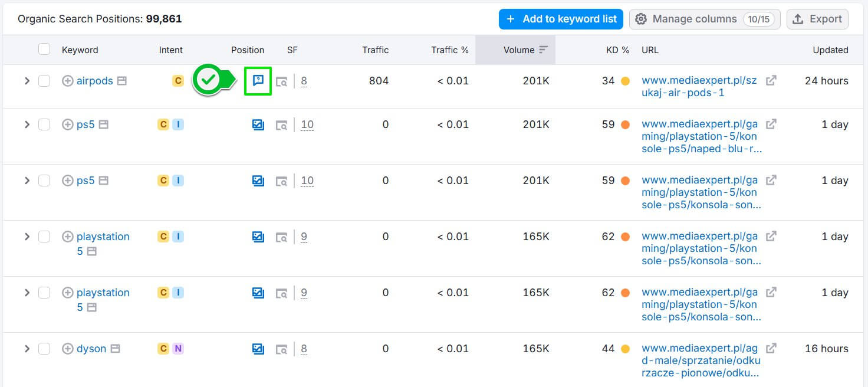Open card icon in ps5 konsola-son row

tap(103, 181)
